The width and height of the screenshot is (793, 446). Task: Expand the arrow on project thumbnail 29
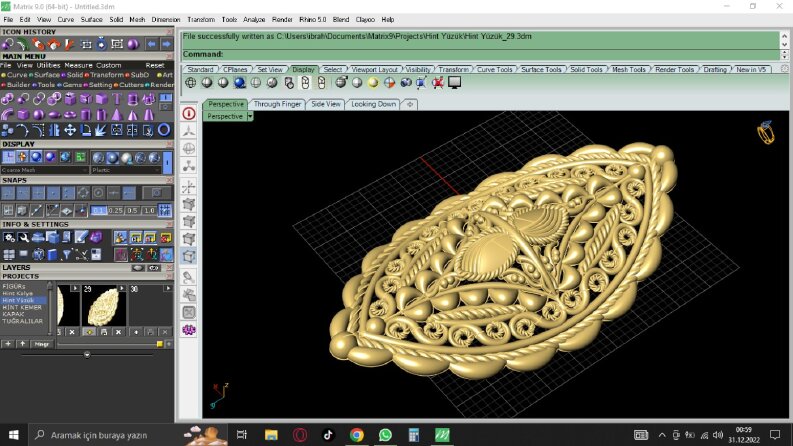coord(121,288)
